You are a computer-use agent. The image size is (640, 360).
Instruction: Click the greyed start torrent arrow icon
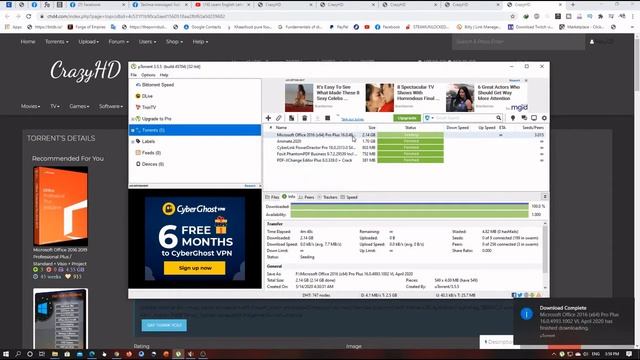318,118
